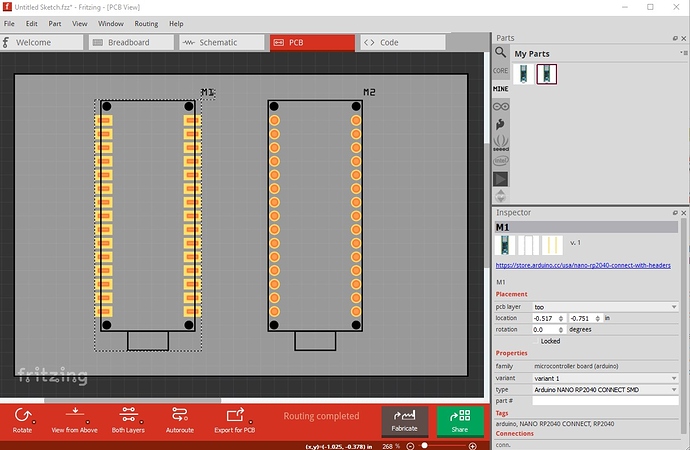
Task: Open the play-arrow parts bin
Action: point(500,179)
